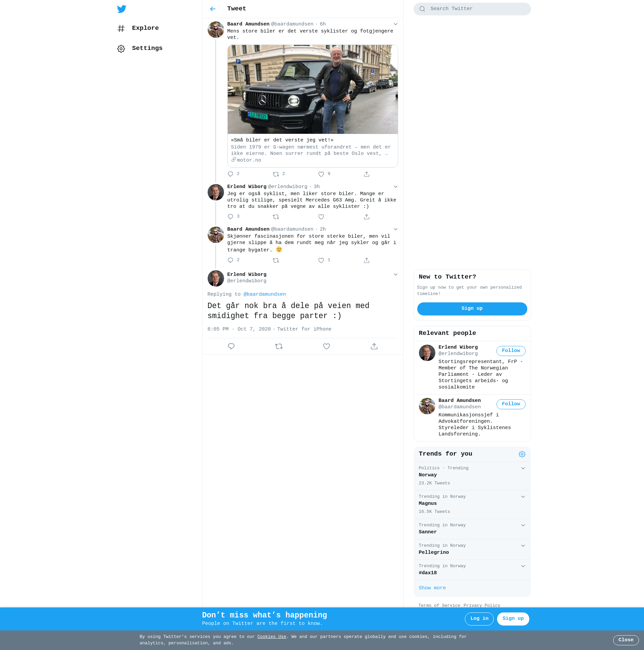Open Terms of Service link

tap(439, 605)
